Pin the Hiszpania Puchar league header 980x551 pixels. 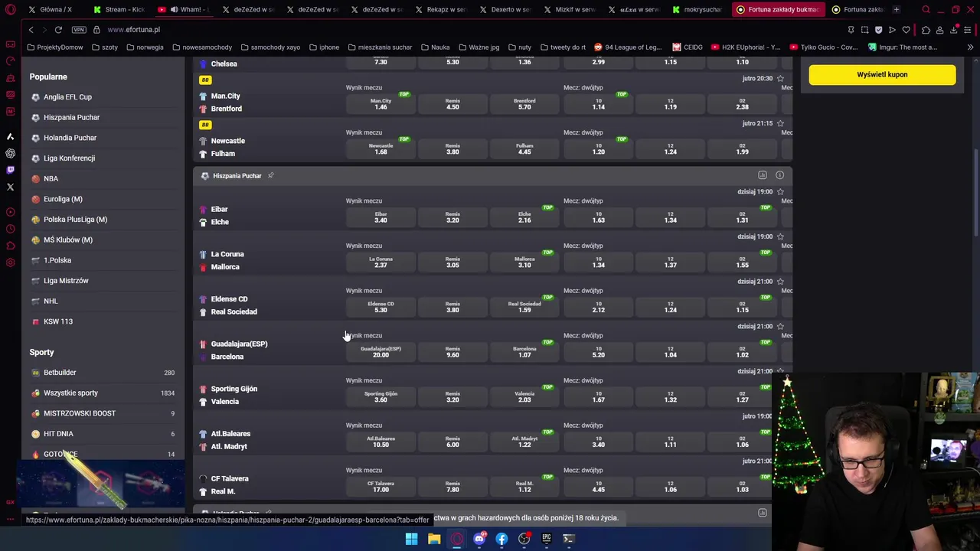270,175
